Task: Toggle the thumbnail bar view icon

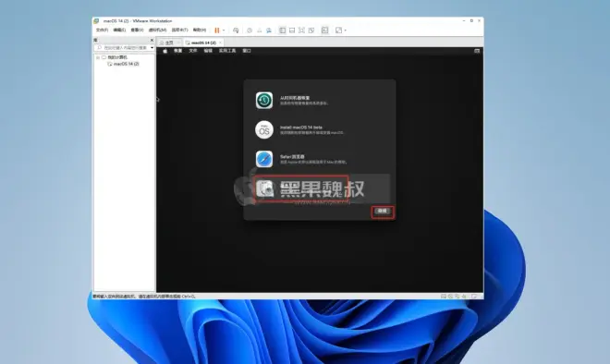Action: click(292, 30)
